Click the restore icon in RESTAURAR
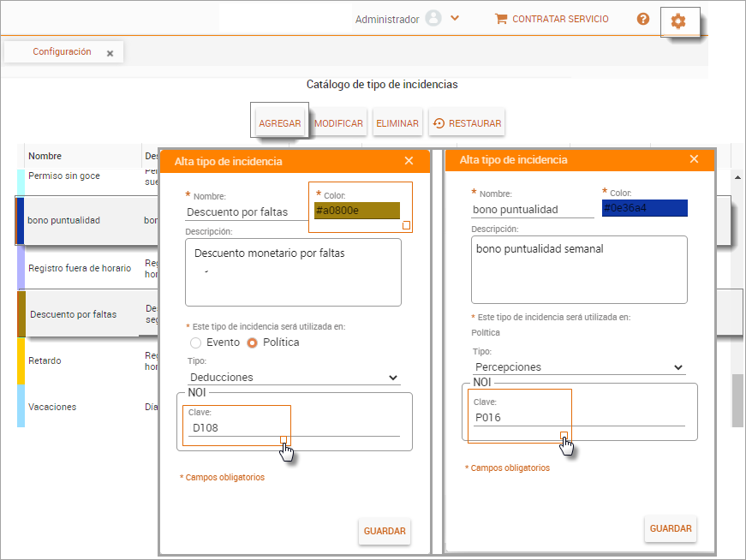 [439, 123]
